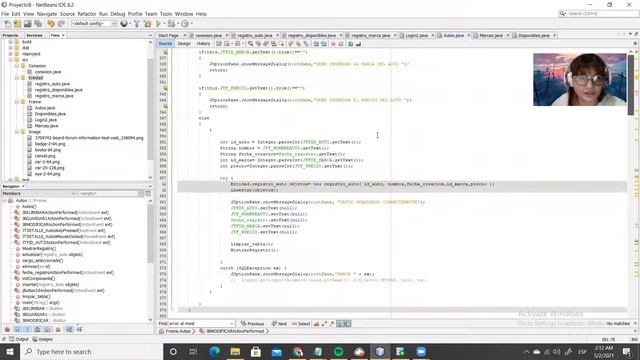Toggle inherited members filter in Navigator
This screenshot has height=360, width=640.
[x=7, y=329]
